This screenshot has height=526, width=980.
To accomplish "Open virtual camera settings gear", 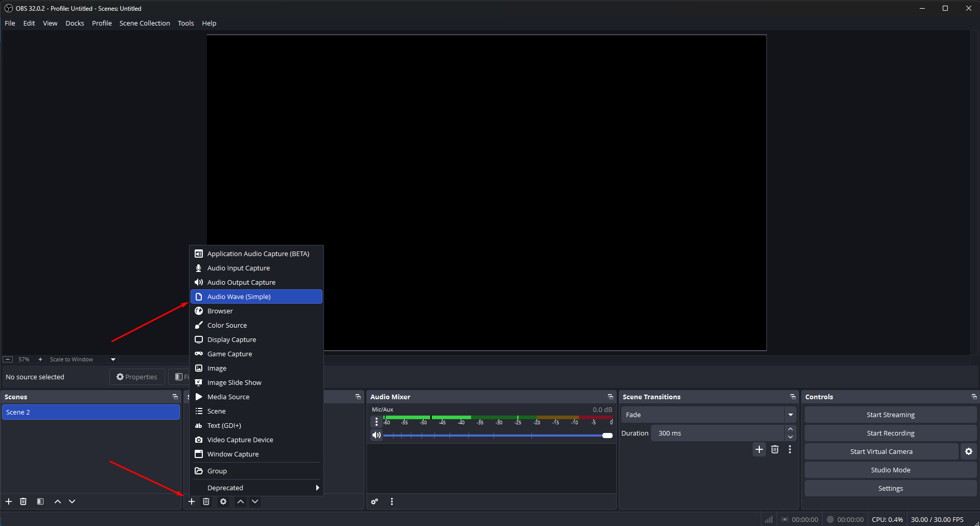I will tap(968, 451).
